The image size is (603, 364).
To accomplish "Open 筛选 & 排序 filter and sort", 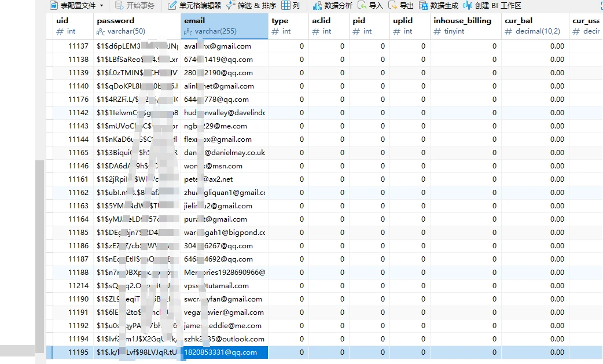I will (231, 6).
